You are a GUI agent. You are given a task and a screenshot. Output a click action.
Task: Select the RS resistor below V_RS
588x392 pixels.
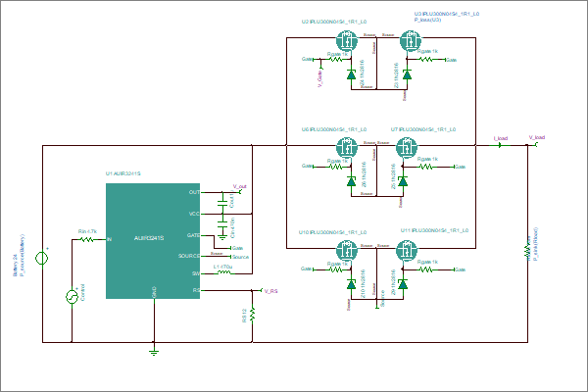pos(253,315)
